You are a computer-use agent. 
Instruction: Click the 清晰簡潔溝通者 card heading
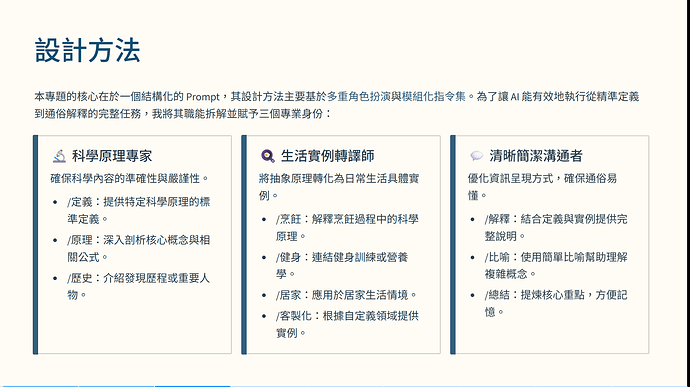(536, 156)
